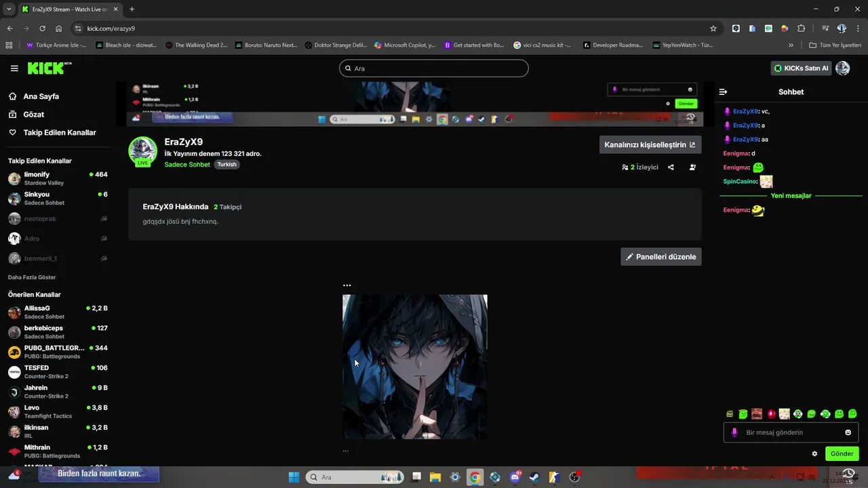Click the hooded anime panel image

tap(415, 367)
